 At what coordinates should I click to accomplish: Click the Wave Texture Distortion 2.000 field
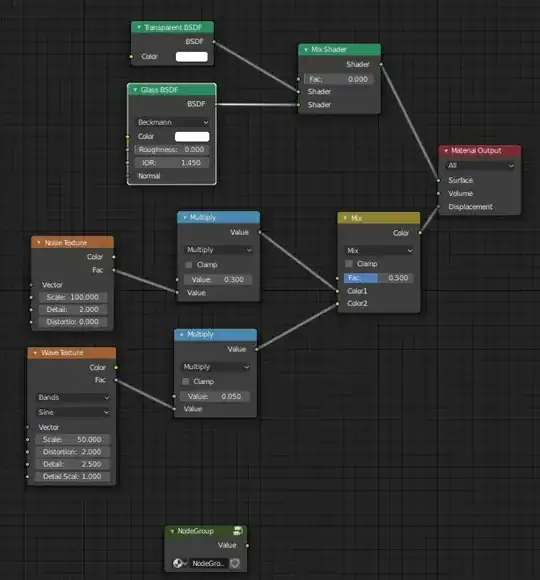point(72,452)
